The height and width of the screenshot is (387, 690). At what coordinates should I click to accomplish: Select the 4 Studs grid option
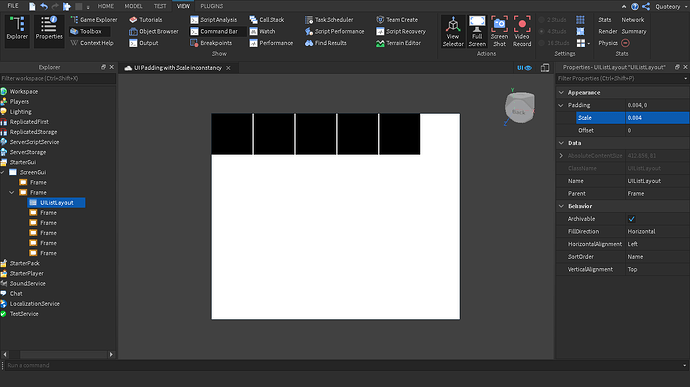pyautogui.click(x=553, y=31)
